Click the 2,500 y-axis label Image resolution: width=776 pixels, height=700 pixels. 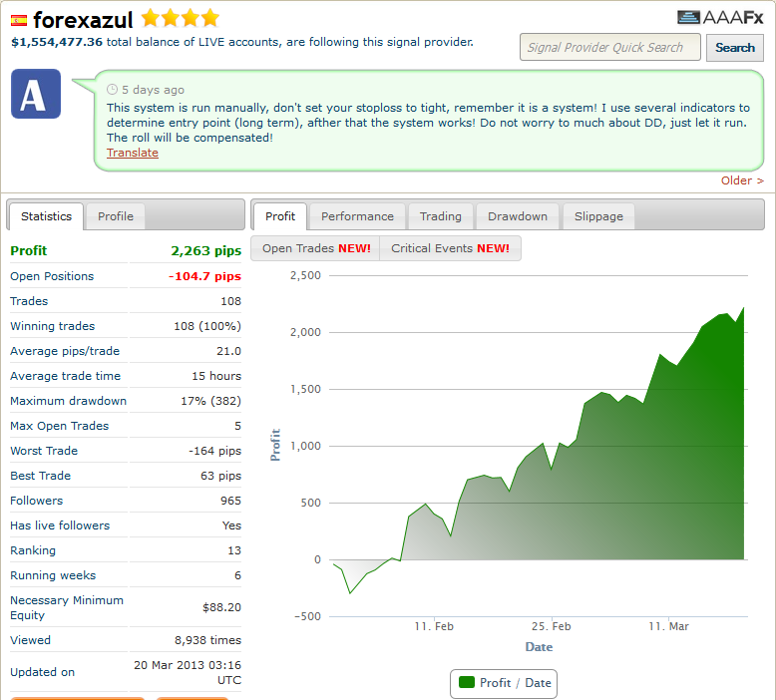305,275
